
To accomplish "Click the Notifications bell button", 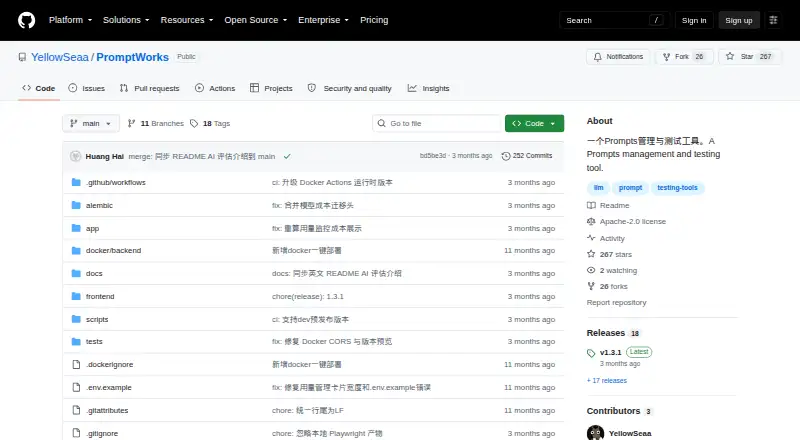I will click(618, 57).
